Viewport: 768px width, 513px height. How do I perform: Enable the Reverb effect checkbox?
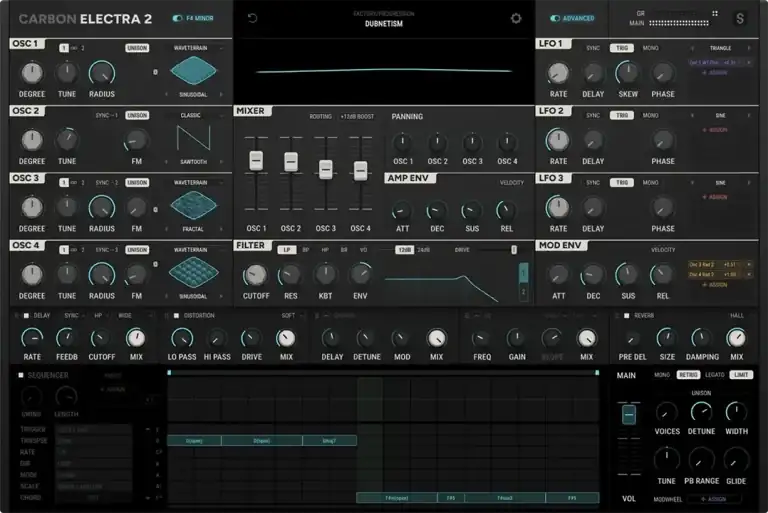pos(626,316)
